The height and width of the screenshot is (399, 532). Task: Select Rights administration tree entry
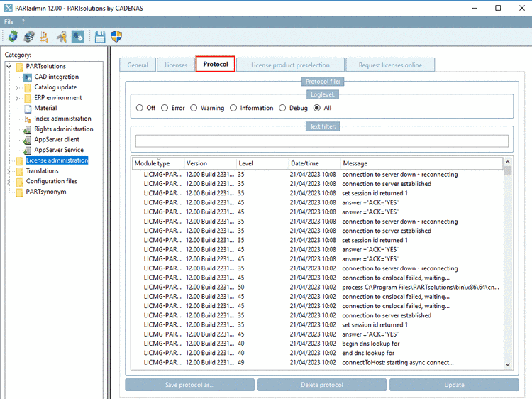[x=63, y=129]
